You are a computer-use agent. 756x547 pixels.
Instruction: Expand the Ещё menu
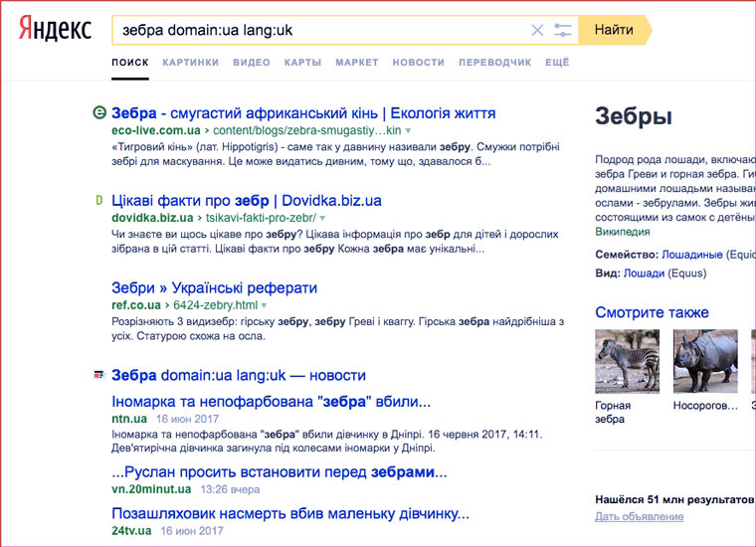pos(557,63)
